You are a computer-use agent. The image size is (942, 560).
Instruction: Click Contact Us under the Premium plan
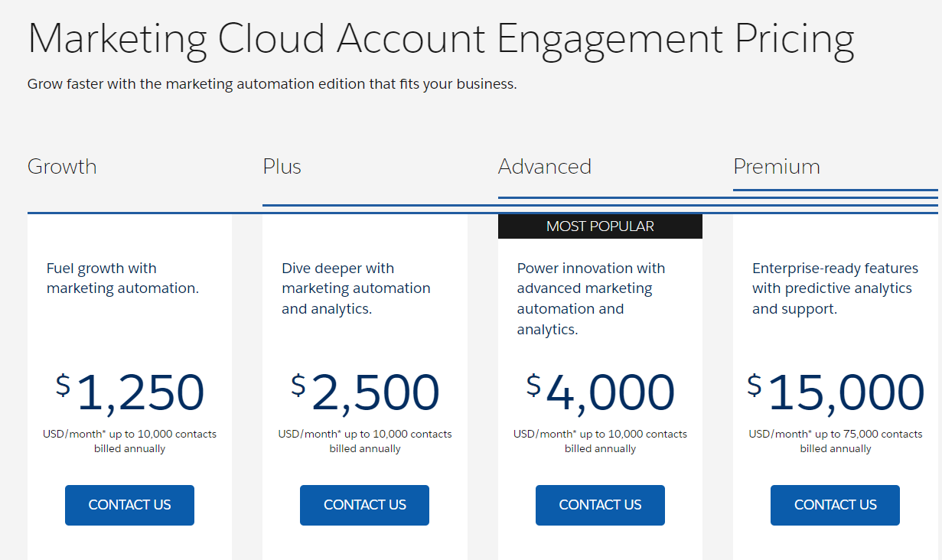coord(835,505)
